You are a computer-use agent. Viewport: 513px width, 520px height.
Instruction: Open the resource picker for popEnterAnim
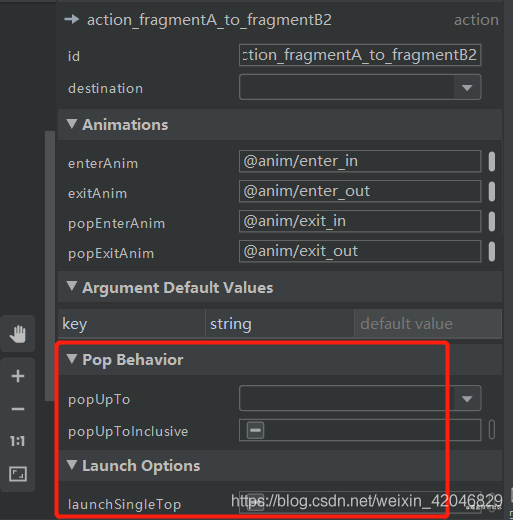[x=492, y=222]
